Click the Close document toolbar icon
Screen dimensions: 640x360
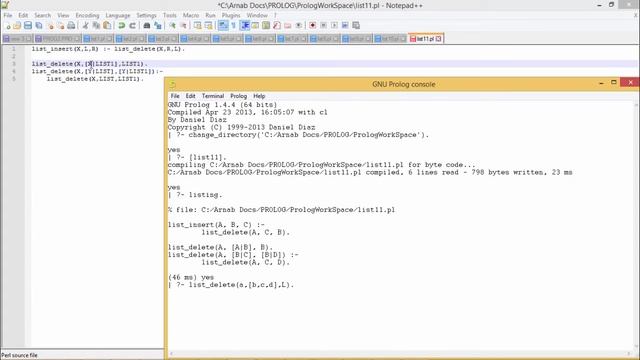pyautogui.click(x=50, y=25)
